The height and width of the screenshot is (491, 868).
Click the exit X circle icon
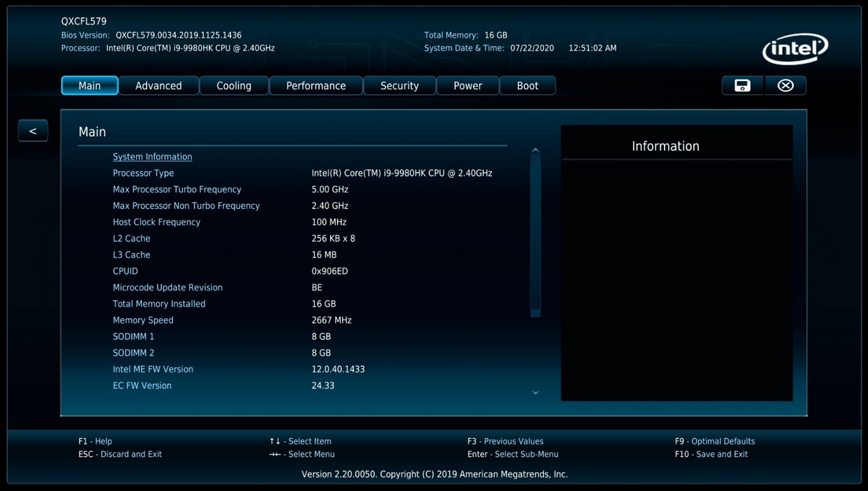pyautogui.click(x=786, y=85)
